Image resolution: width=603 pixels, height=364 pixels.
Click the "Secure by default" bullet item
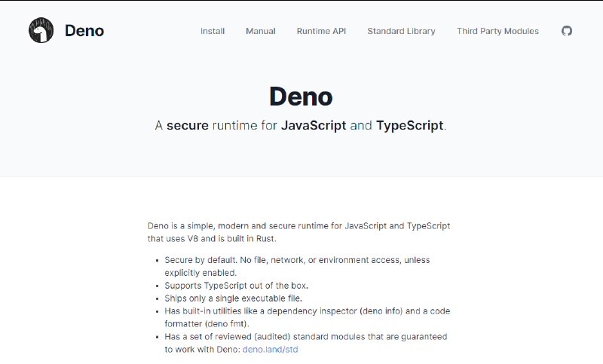[x=297, y=260]
